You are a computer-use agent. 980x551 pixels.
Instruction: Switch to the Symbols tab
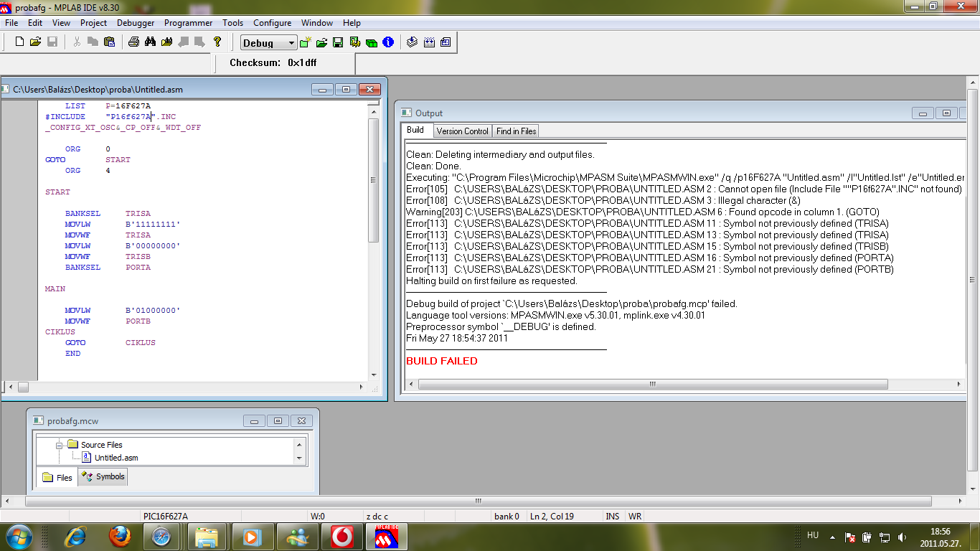pos(103,476)
